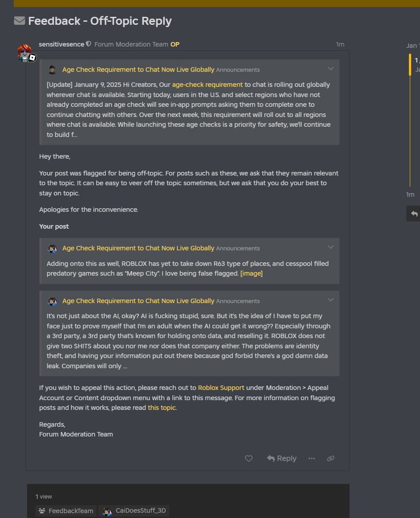Click the moderator shield icon beside sensitivesence

click(89, 44)
